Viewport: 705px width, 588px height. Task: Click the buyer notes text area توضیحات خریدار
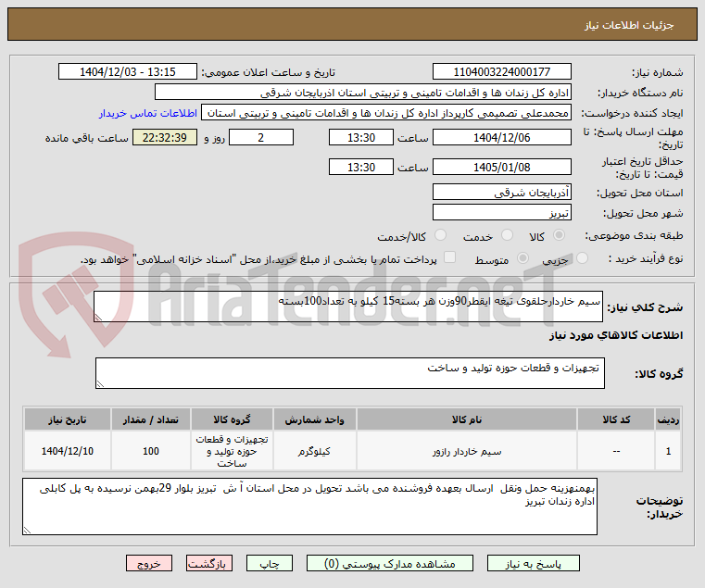[309, 507]
